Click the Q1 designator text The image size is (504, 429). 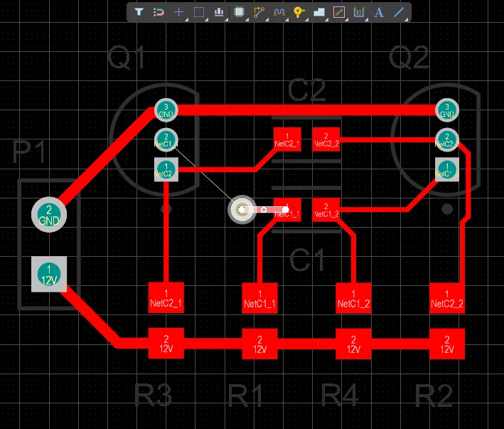127,58
